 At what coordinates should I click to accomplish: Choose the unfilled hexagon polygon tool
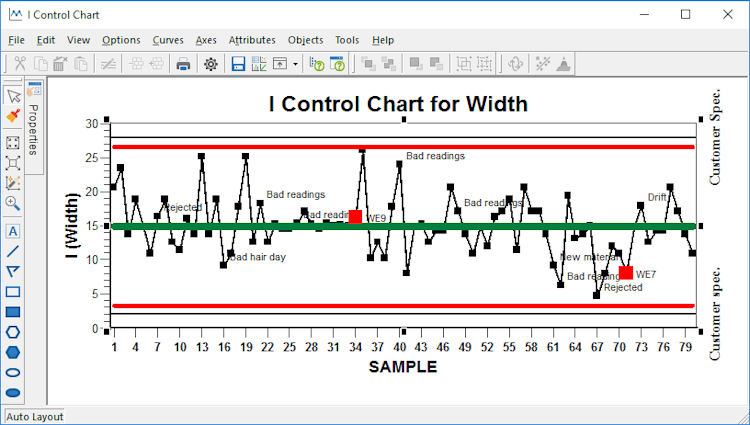coord(13,332)
